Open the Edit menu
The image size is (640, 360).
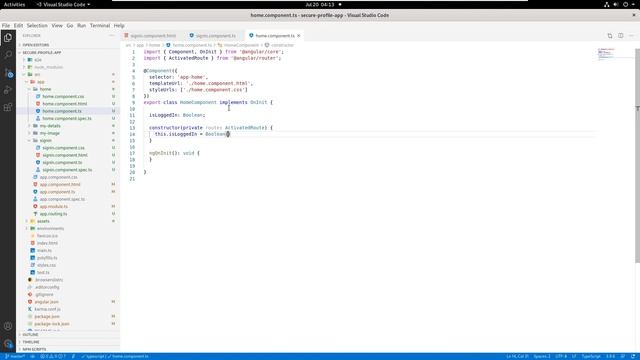pos(18,25)
